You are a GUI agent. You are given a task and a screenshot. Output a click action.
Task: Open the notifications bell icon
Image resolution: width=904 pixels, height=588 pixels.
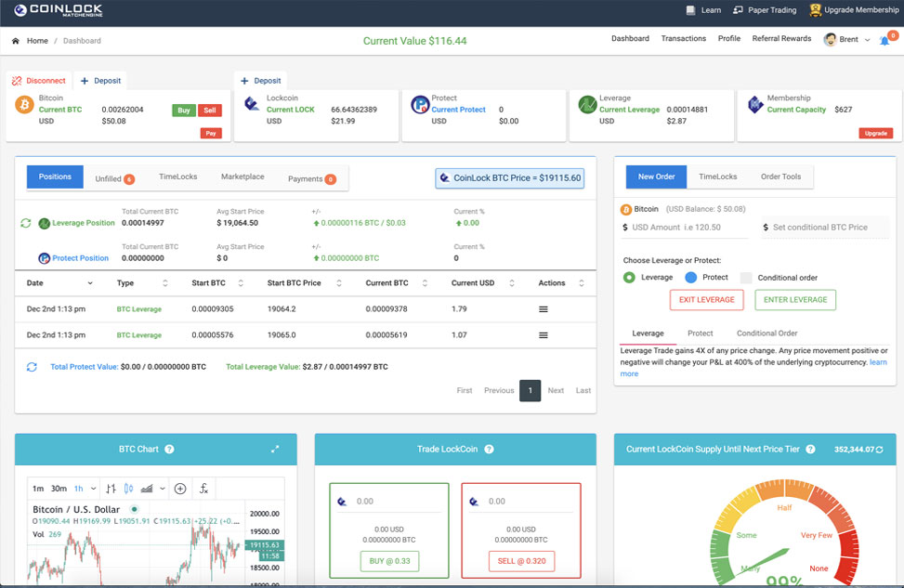tap(884, 40)
